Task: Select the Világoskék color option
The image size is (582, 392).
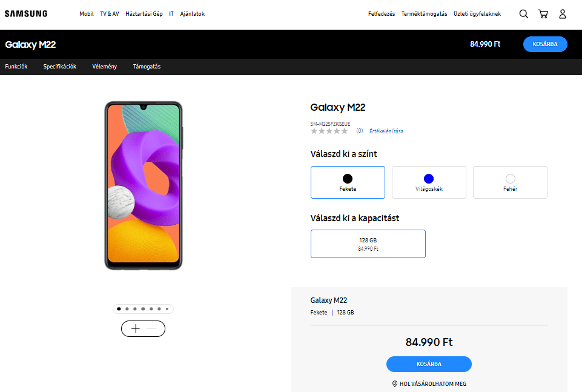Action: coord(429,182)
